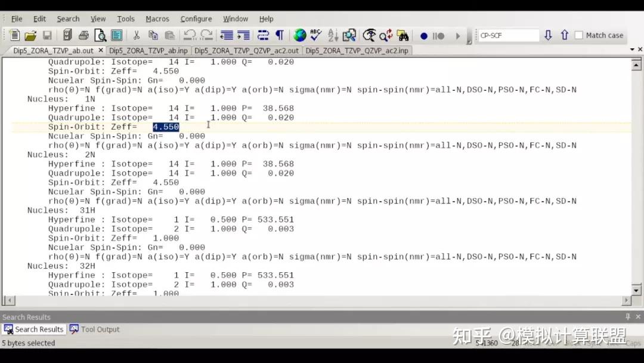The height and width of the screenshot is (363, 644).
Task: Toggle word wrap icon
Action: 263,35
